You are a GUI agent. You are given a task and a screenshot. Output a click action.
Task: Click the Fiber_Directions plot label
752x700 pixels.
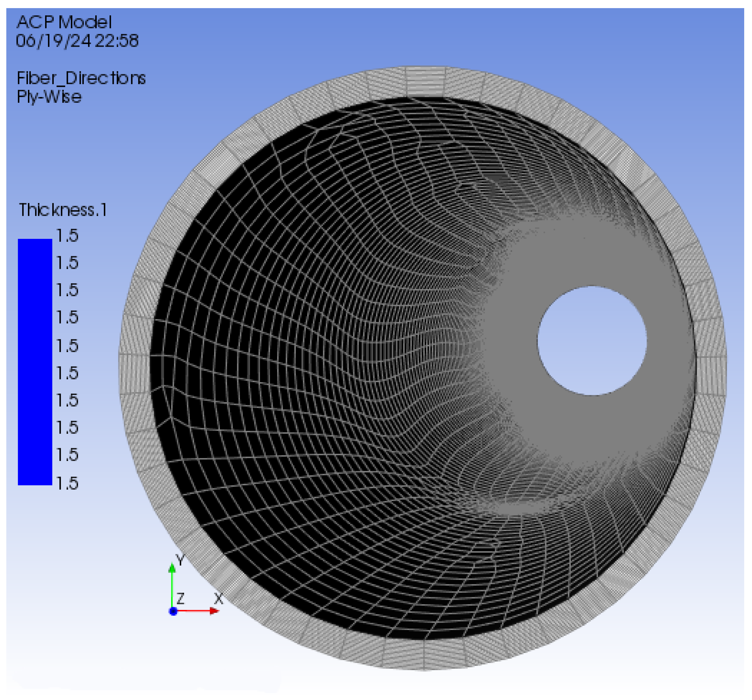point(81,78)
